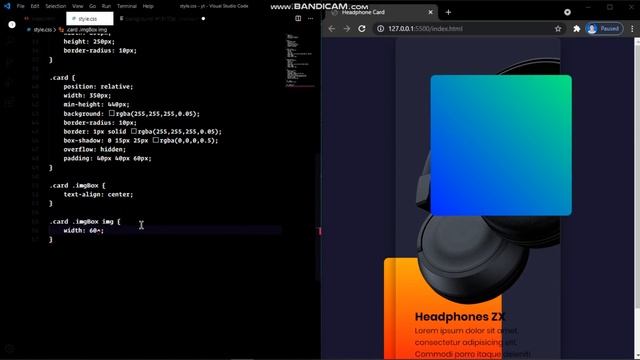Open a new browser tab

tap(448, 12)
